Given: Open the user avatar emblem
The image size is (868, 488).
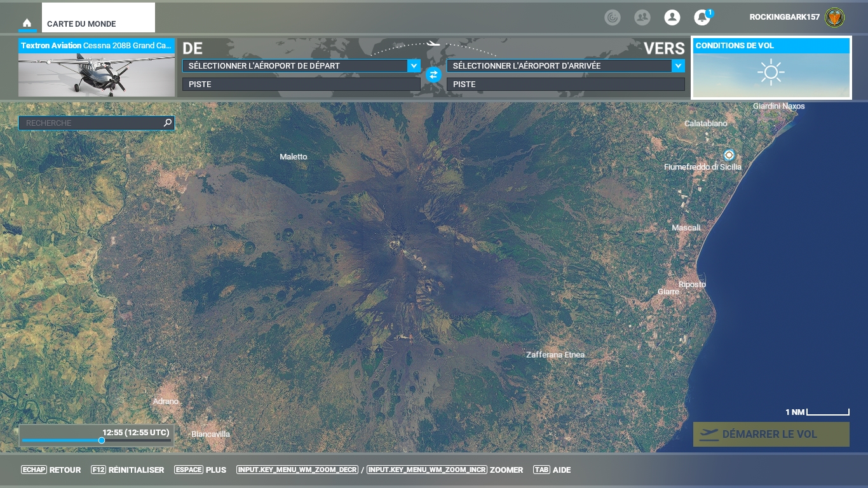Looking at the screenshot, I should point(835,18).
